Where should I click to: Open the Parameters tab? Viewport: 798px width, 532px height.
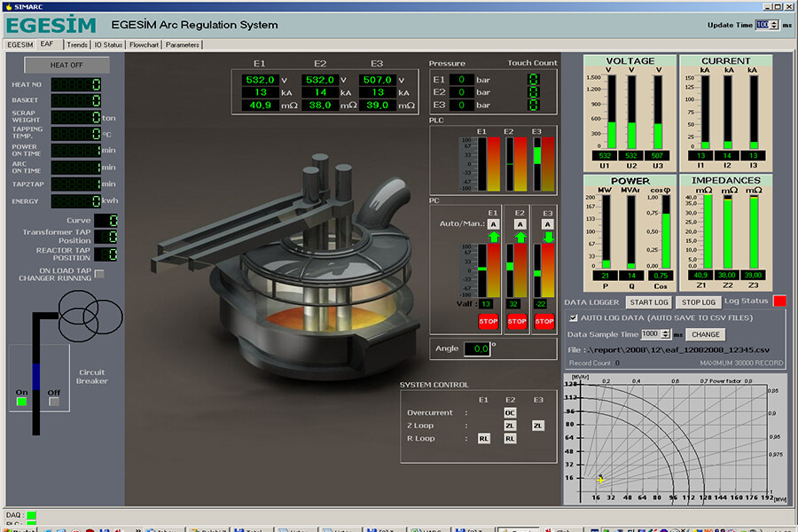182,45
